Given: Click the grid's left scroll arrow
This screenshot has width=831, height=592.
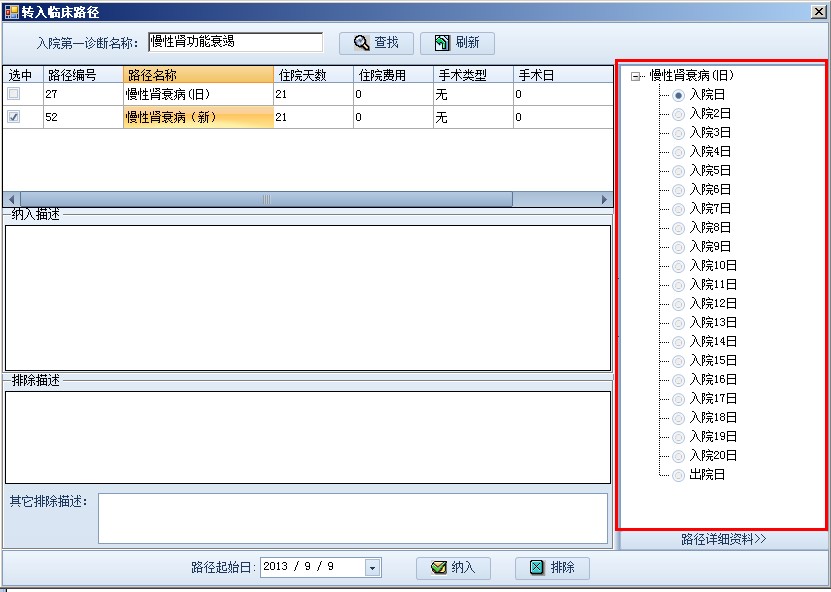Looking at the screenshot, I should 12,199.
